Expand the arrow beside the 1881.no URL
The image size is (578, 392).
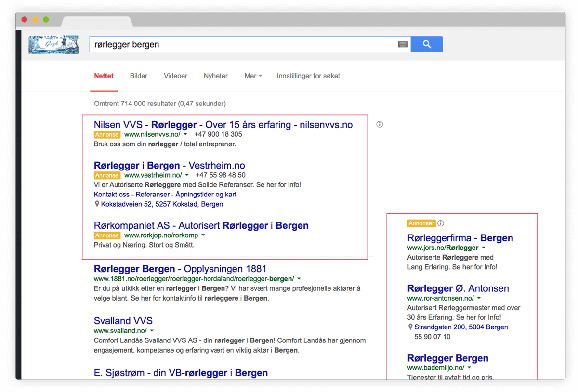(x=299, y=279)
